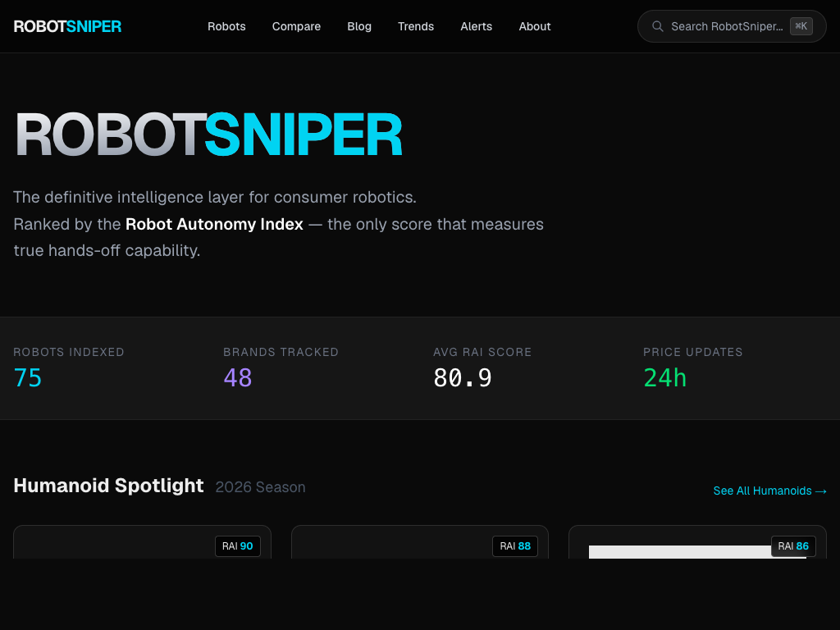The width and height of the screenshot is (840, 630).
Task: Select the Avg RAI Score 80.9
Action: pos(463,377)
